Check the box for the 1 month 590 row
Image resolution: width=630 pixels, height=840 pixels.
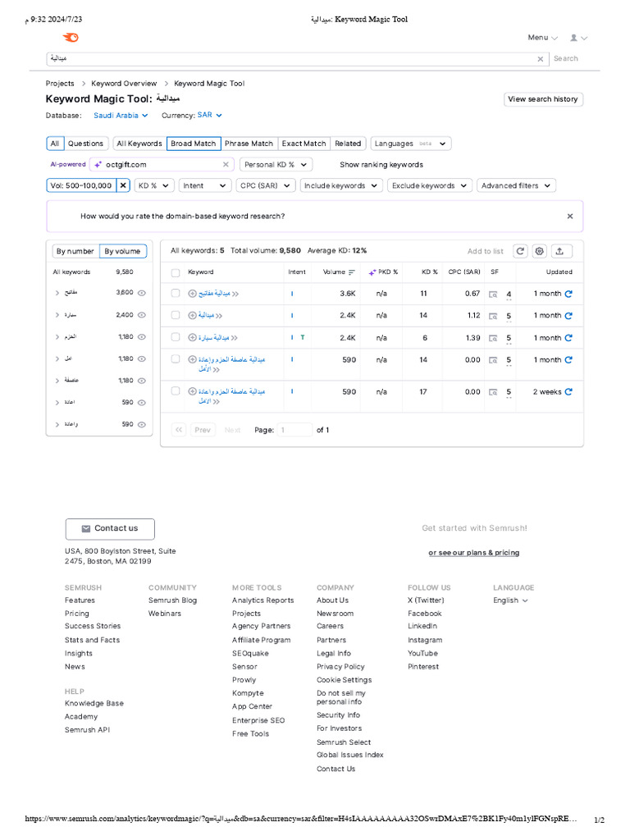pyautogui.click(x=176, y=359)
